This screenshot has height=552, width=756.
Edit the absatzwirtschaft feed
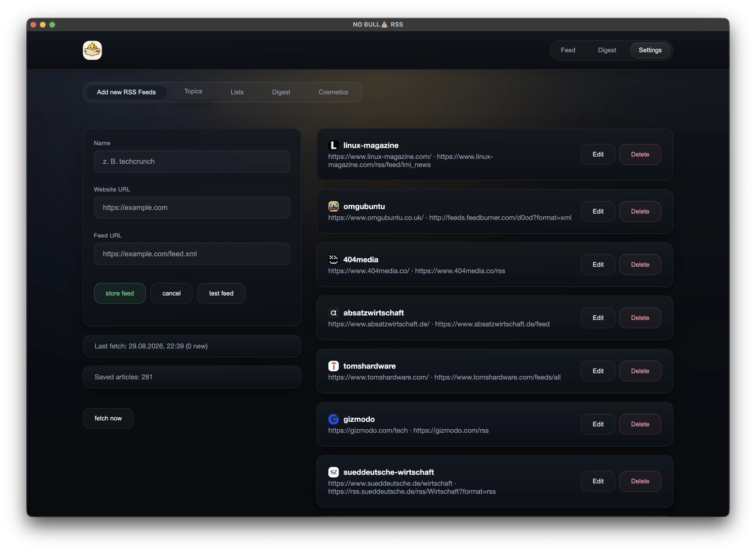tap(598, 318)
